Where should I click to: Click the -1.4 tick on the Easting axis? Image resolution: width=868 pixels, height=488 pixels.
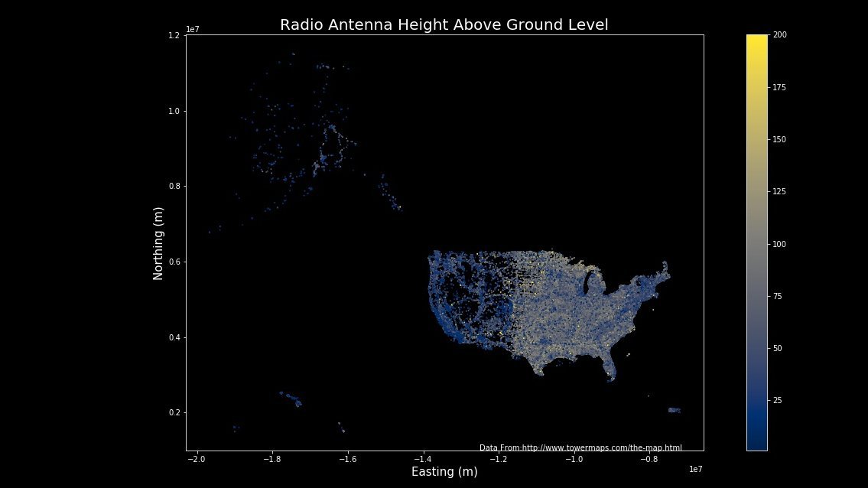point(424,459)
